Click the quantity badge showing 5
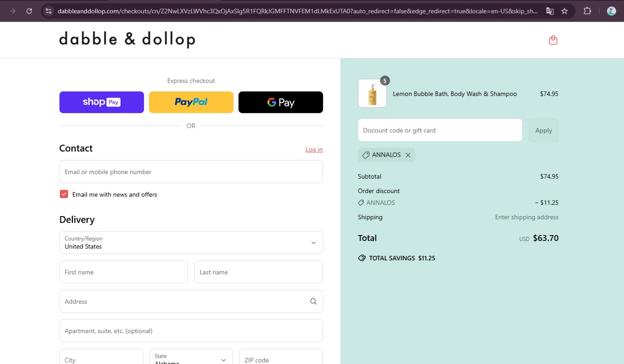 click(385, 81)
